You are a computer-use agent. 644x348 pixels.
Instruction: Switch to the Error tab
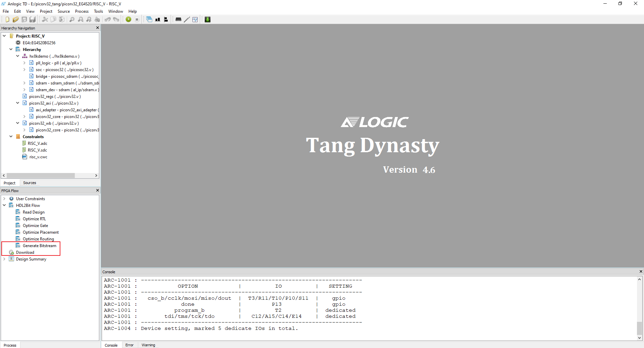coord(129,345)
